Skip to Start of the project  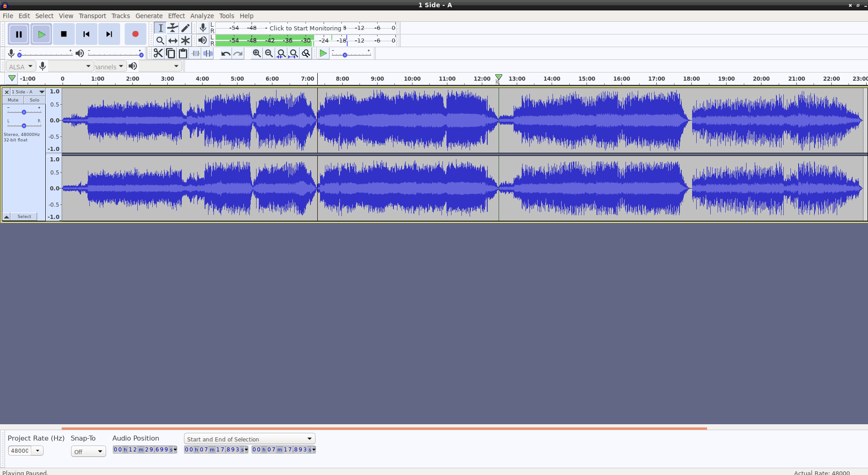click(x=87, y=34)
